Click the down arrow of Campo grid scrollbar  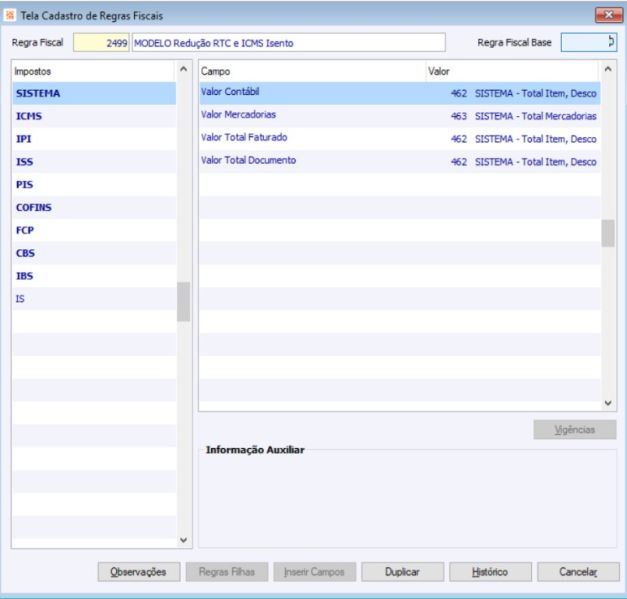(x=608, y=403)
